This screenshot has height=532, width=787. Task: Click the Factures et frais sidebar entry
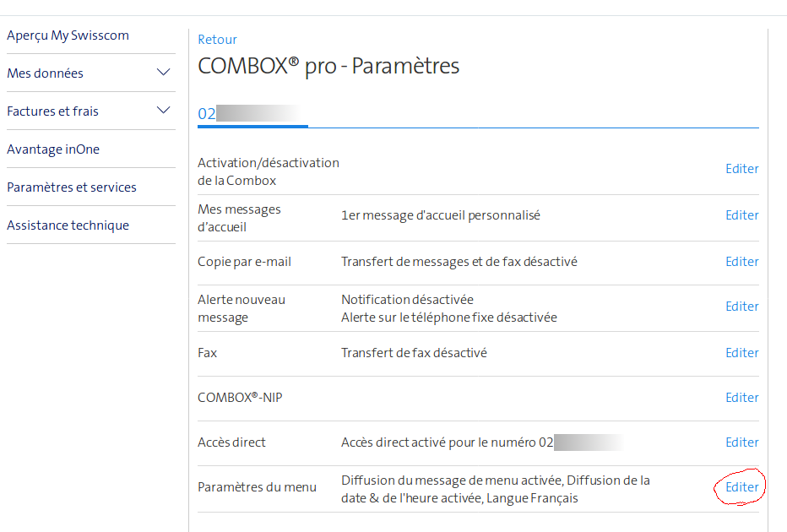click(54, 111)
